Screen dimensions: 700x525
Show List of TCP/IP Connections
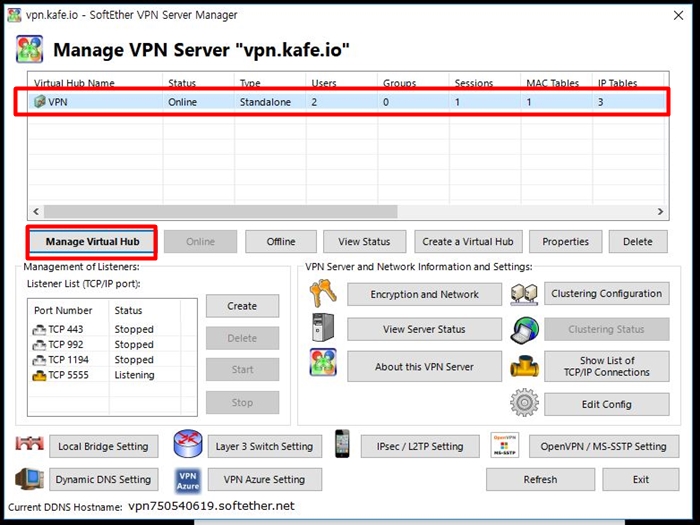(607, 366)
